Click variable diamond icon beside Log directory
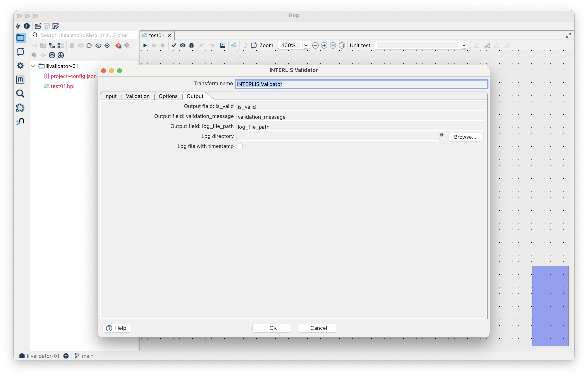588x377 pixels. click(441, 135)
